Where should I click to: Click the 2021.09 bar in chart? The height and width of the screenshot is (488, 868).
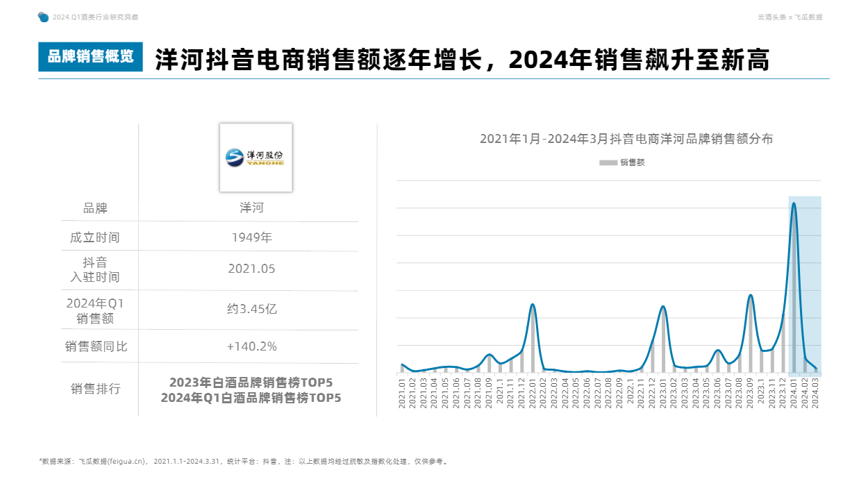[489, 364]
